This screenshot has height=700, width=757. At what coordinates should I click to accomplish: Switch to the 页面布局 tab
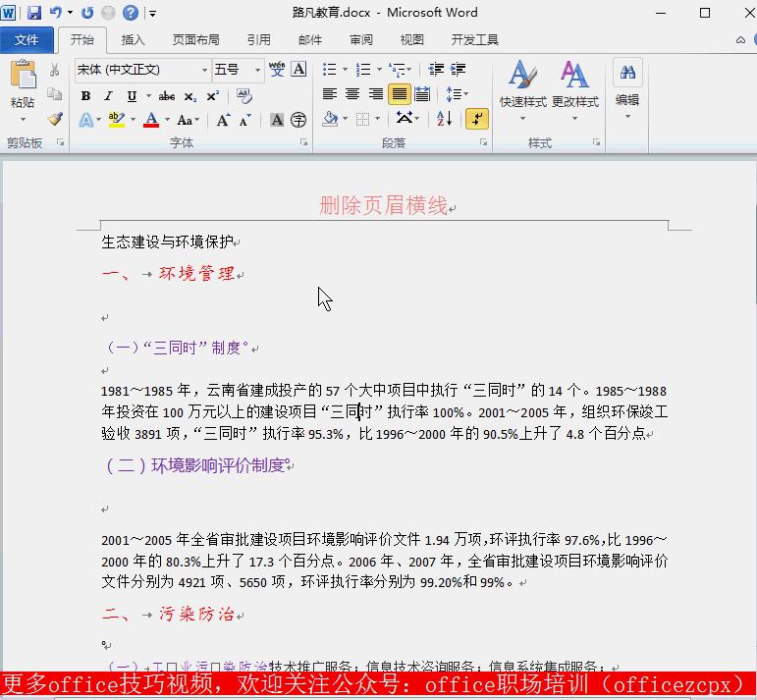coord(196,39)
